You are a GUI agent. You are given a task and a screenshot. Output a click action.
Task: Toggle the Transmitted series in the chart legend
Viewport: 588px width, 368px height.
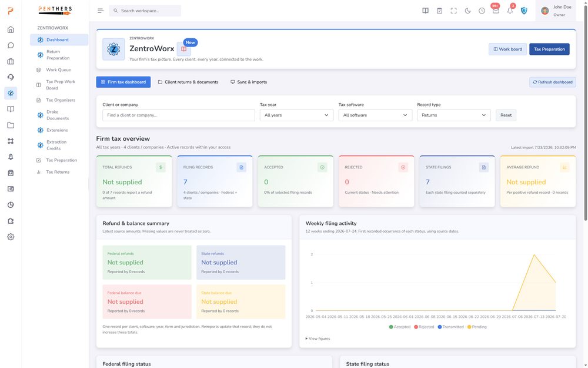point(451,327)
